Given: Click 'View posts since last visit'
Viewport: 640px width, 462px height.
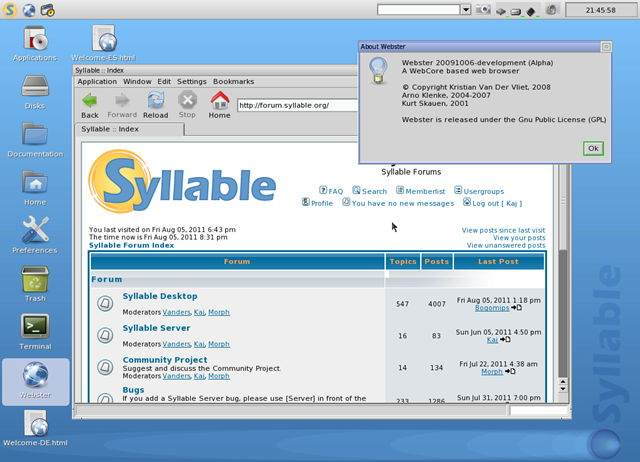Looking at the screenshot, I should coord(503,230).
